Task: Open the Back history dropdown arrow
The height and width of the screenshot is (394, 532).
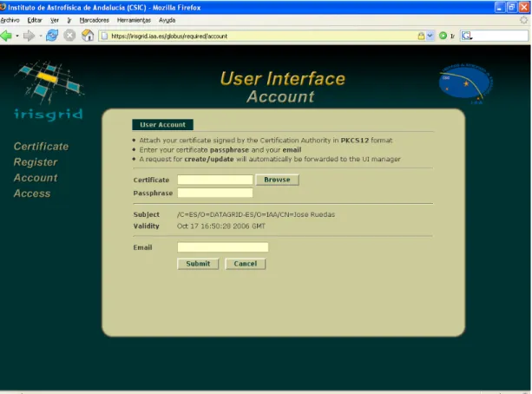Action: tap(17, 36)
